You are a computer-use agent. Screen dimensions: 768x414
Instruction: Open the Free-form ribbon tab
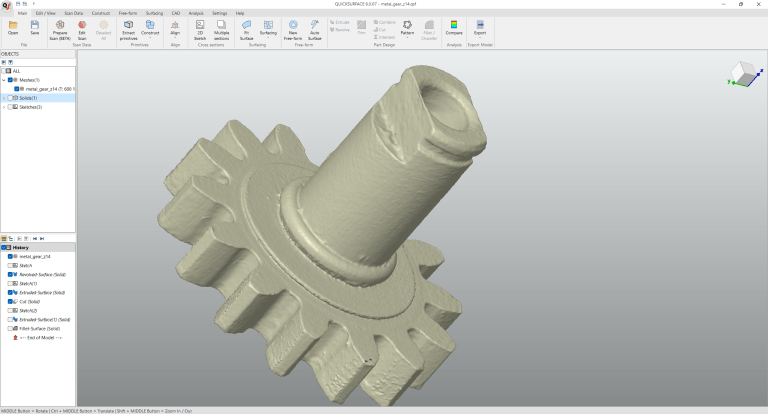tap(128, 13)
